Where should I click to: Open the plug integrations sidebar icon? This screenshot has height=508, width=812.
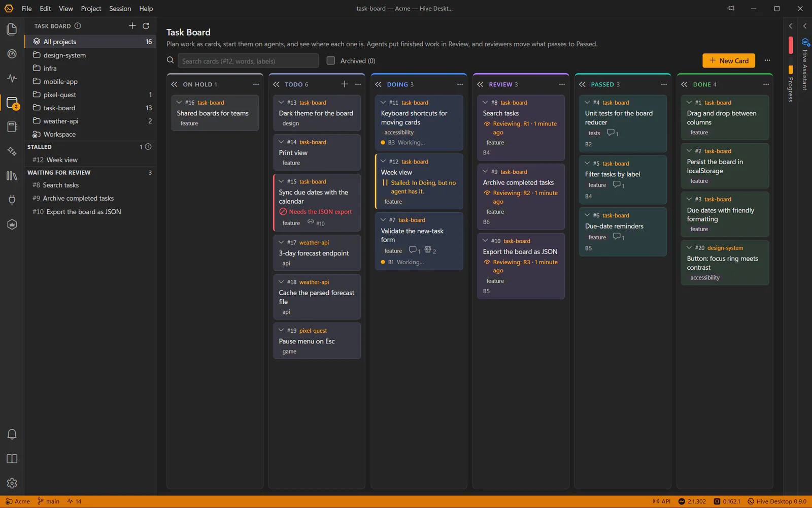click(12, 200)
